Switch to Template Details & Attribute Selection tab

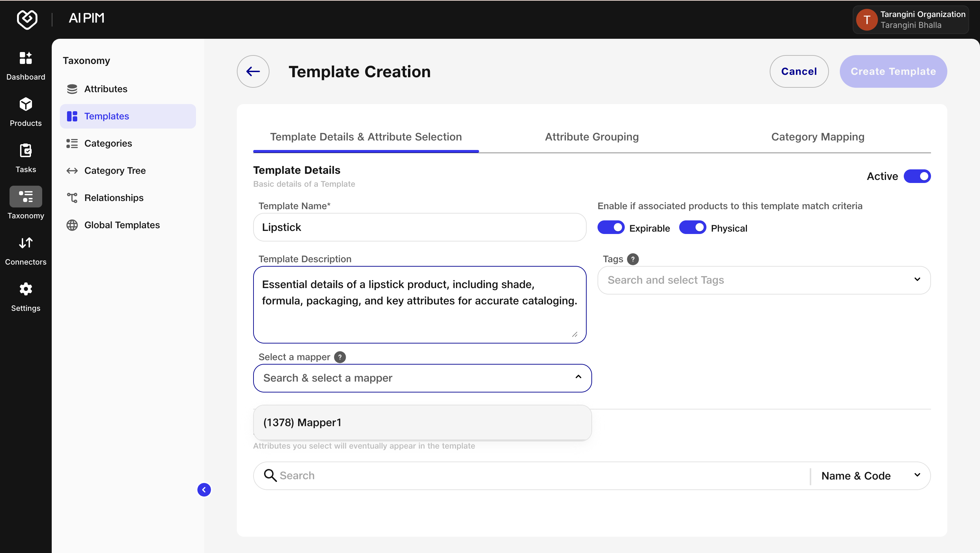(x=366, y=137)
